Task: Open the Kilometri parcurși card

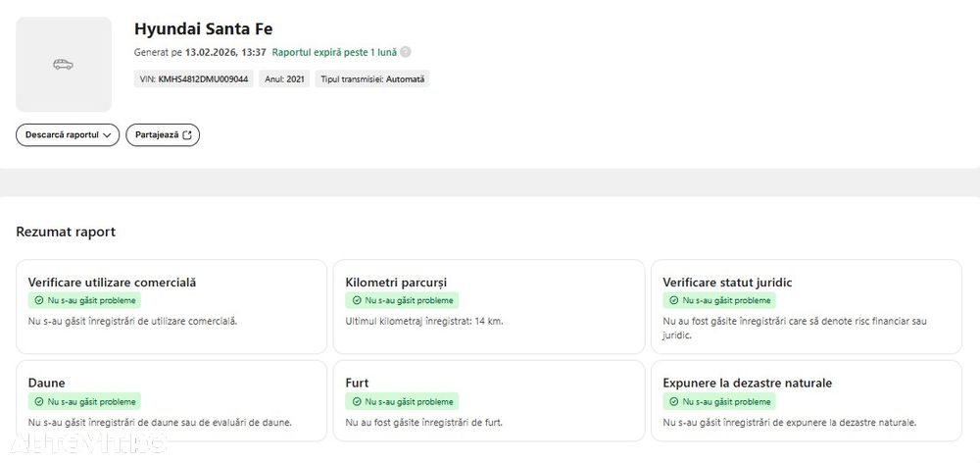Action: [489, 307]
